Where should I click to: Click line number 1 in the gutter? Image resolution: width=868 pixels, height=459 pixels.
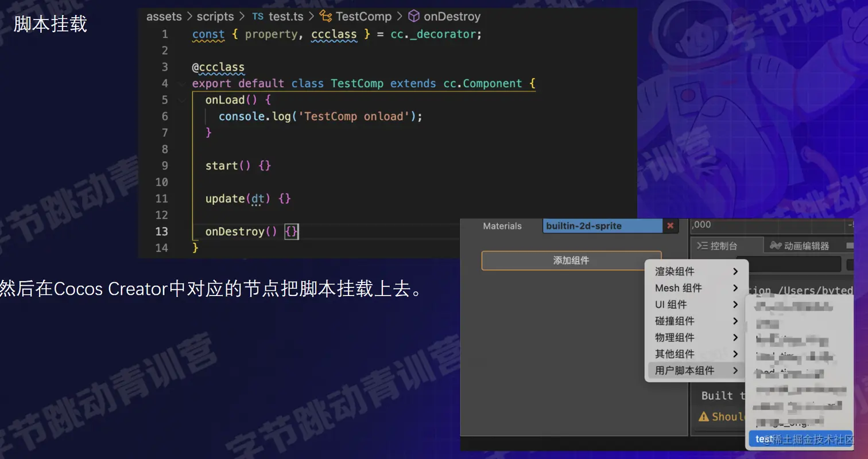tap(165, 34)
